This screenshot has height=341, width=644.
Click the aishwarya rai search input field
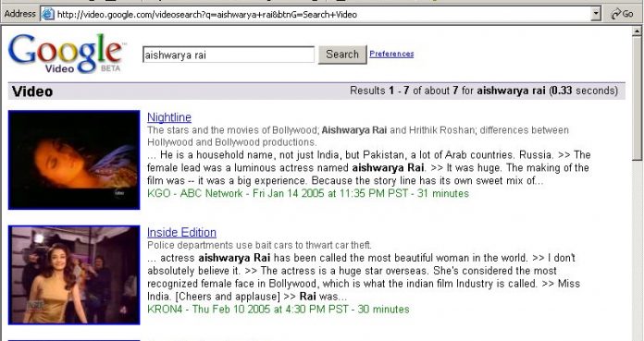229,55
